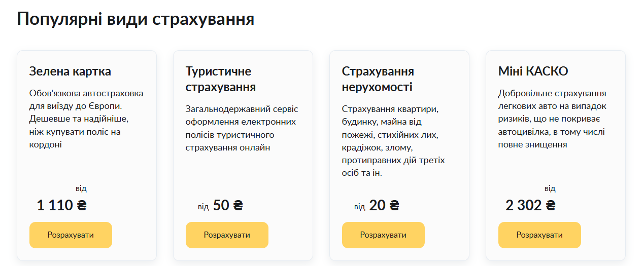
Task: Click Розрахувати button under Туристичне страхування
Action: [x=227, y=235]
